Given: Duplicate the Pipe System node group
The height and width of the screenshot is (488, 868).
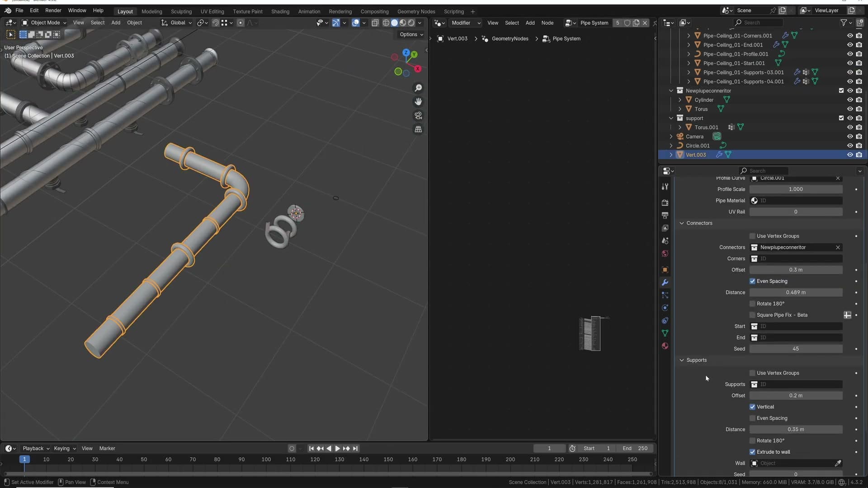Looking at the screenshot, I should (636, 23).
